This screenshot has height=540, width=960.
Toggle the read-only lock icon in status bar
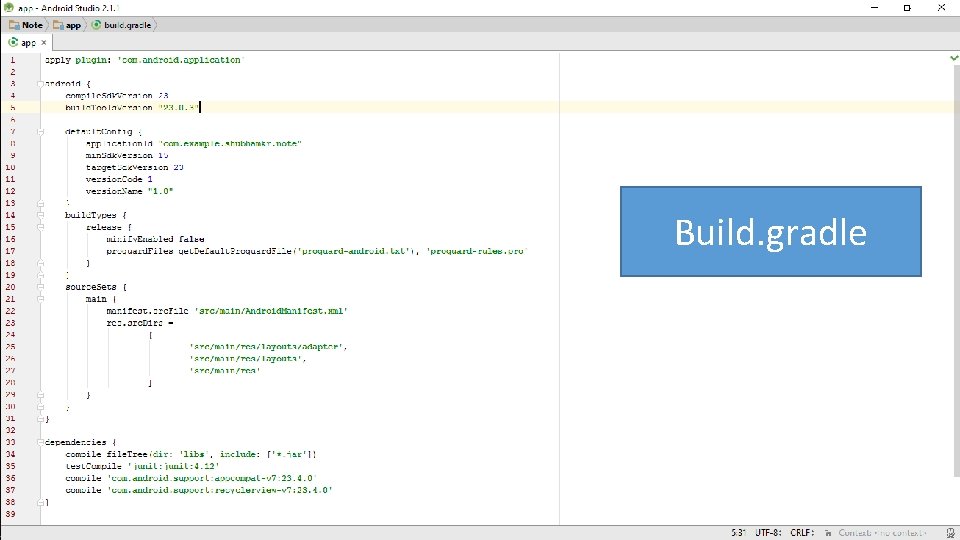pyautogui.click(x=828, y=533)
